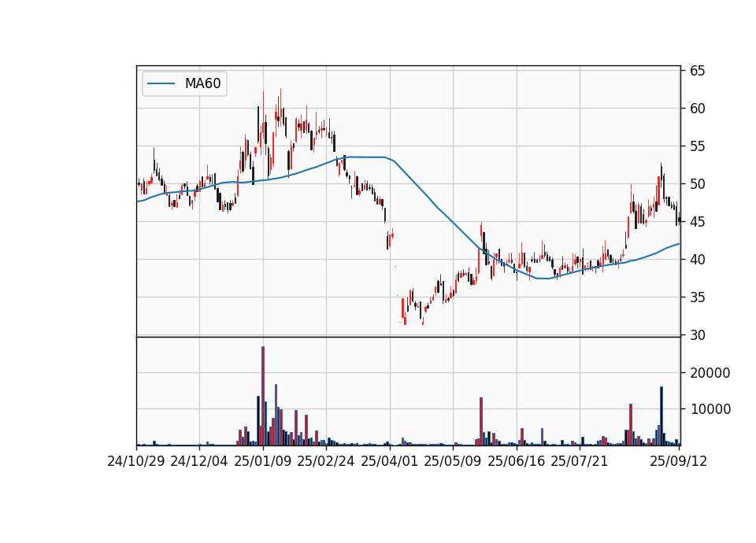
Task: Click the 10000 volume axis label
Action: (x=710, y=409)
